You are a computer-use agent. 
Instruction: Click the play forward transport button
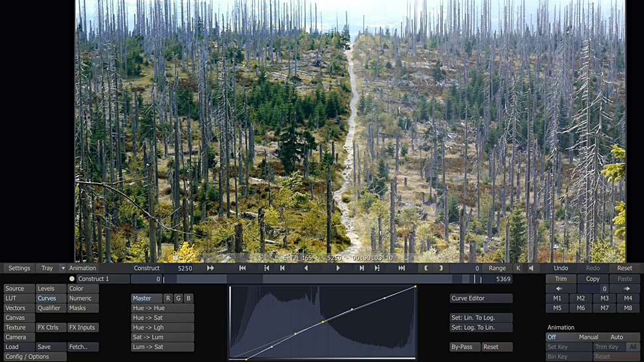[338, 269]
